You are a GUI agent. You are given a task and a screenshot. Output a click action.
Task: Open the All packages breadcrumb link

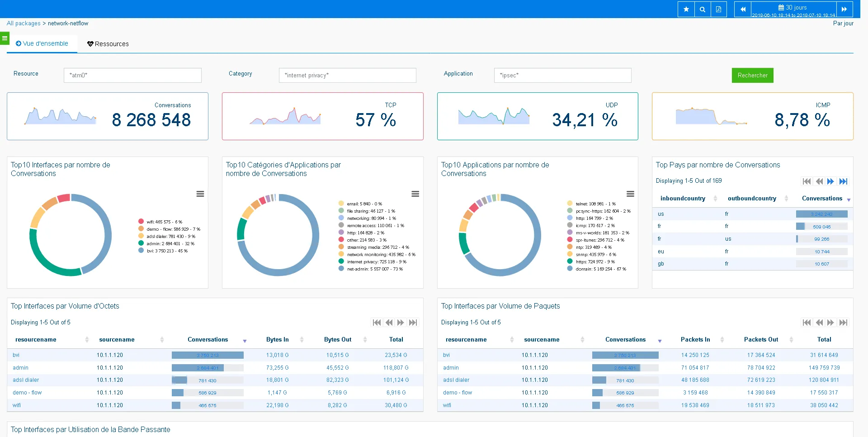tap(23, 23)
